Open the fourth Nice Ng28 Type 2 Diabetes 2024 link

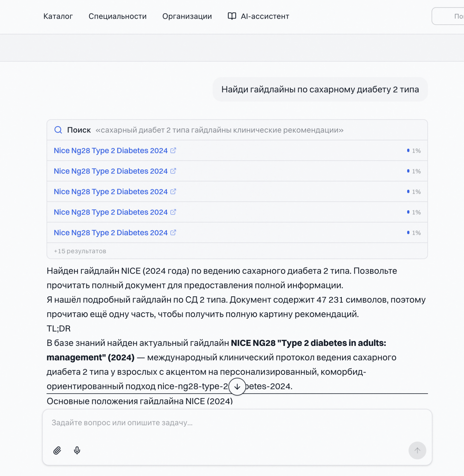coord(111,212)
